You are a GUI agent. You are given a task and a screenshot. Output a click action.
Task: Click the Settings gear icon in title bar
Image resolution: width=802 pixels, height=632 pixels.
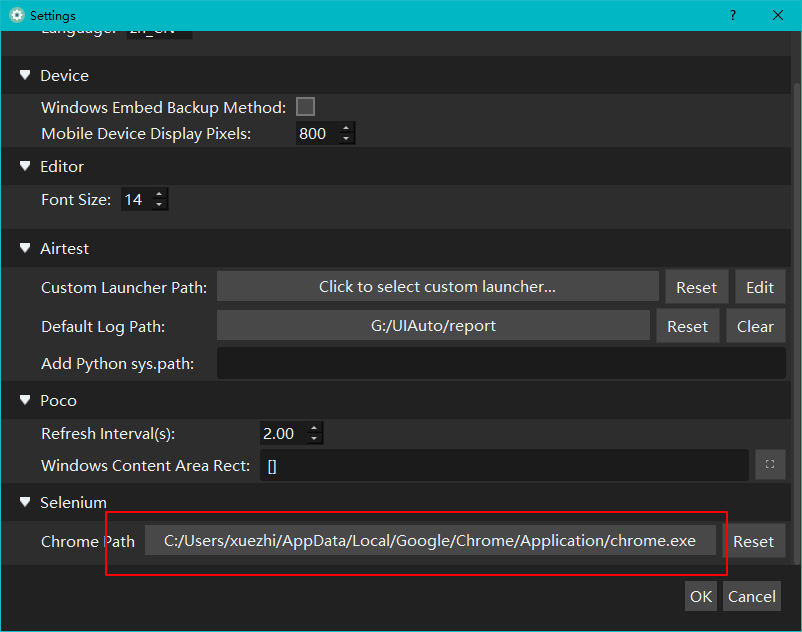(x=17, y=15)
